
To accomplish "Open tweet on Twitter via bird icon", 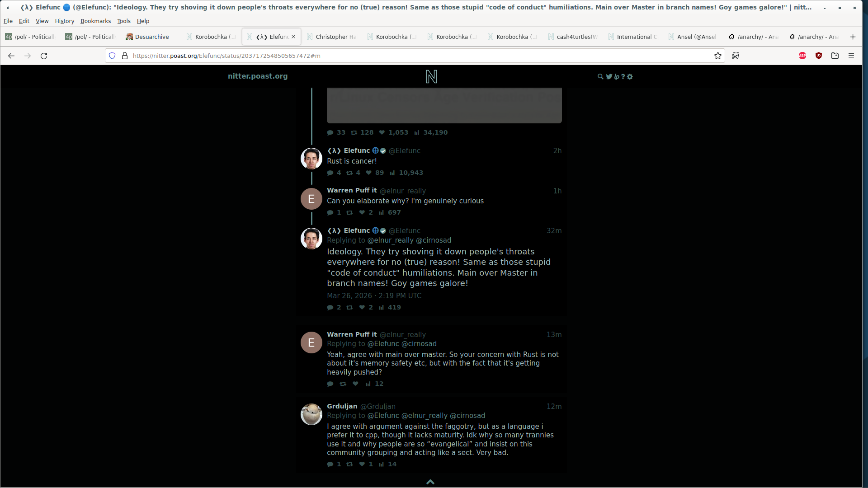I will (609, 77).
